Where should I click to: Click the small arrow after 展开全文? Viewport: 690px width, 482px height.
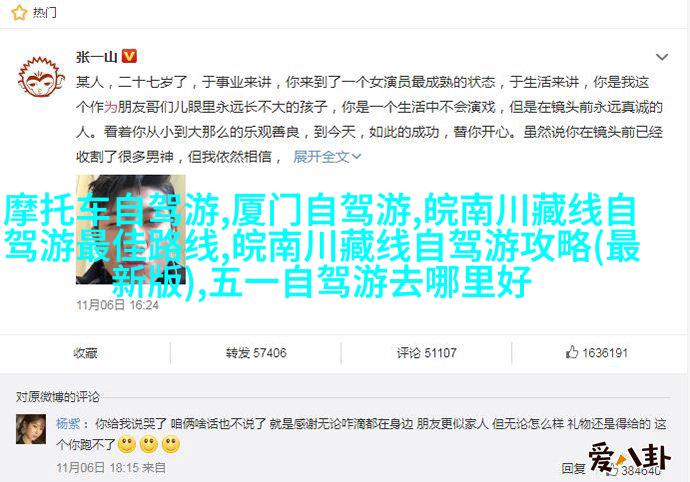357,156
